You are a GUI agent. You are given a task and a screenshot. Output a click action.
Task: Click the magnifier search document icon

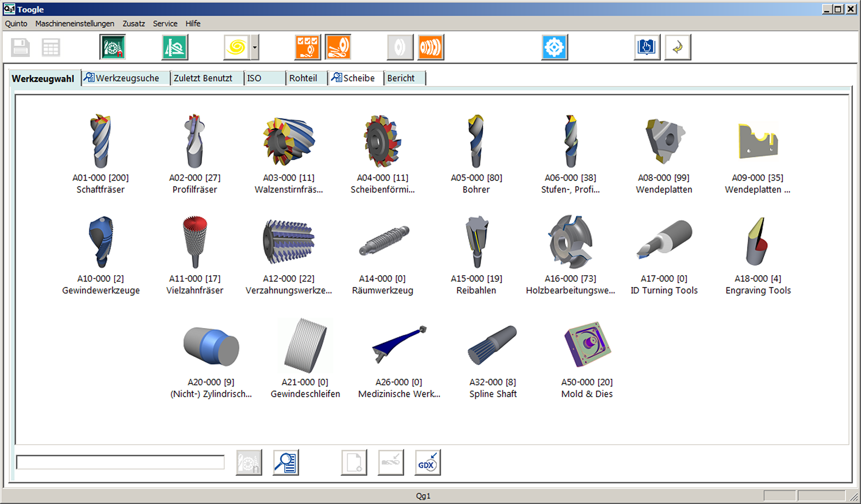pyautogui.click(x=286, y=463)
